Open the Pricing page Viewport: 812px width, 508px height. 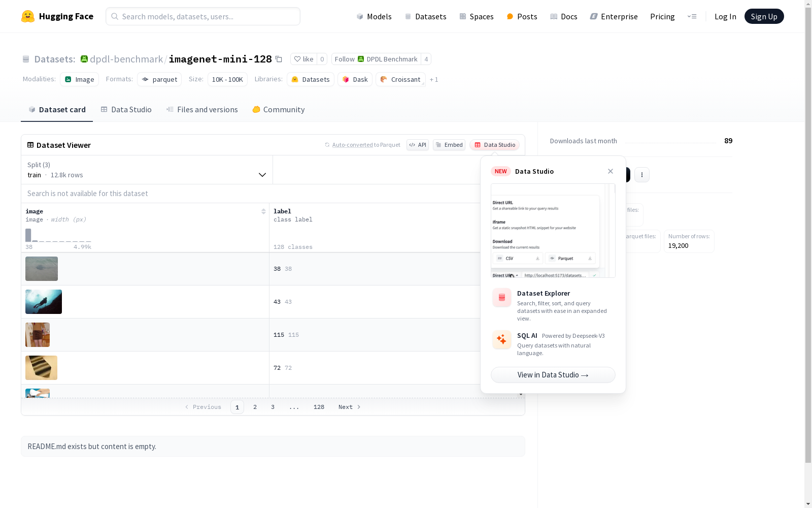662,16
